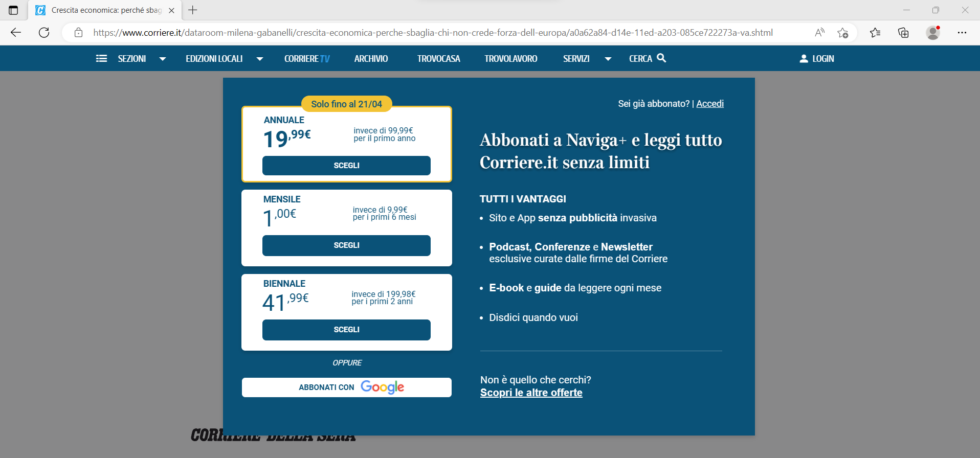980x458 pixels.
Task: Click the user Login icon
Action: 804,59
